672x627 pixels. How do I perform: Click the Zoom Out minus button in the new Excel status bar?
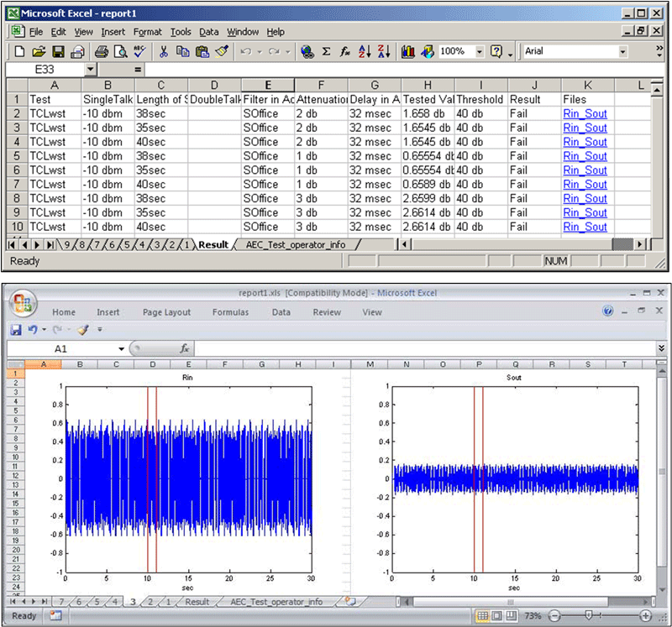click(x=554, y=616)
